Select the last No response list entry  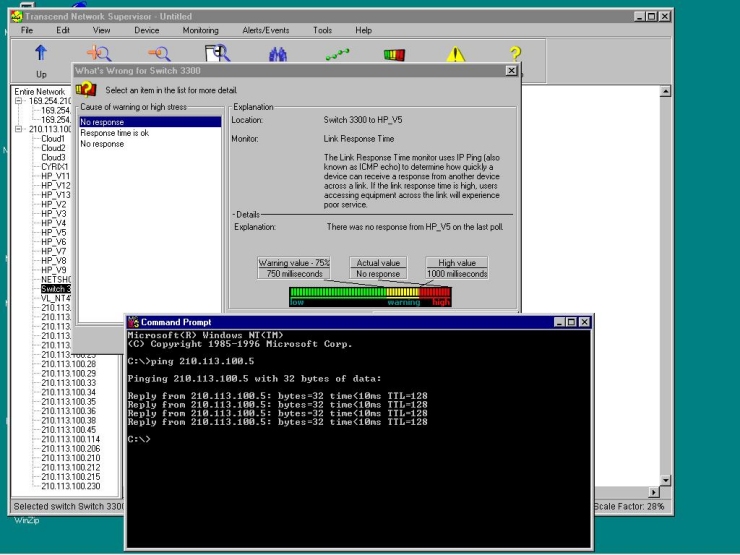(x=102, y=144)
